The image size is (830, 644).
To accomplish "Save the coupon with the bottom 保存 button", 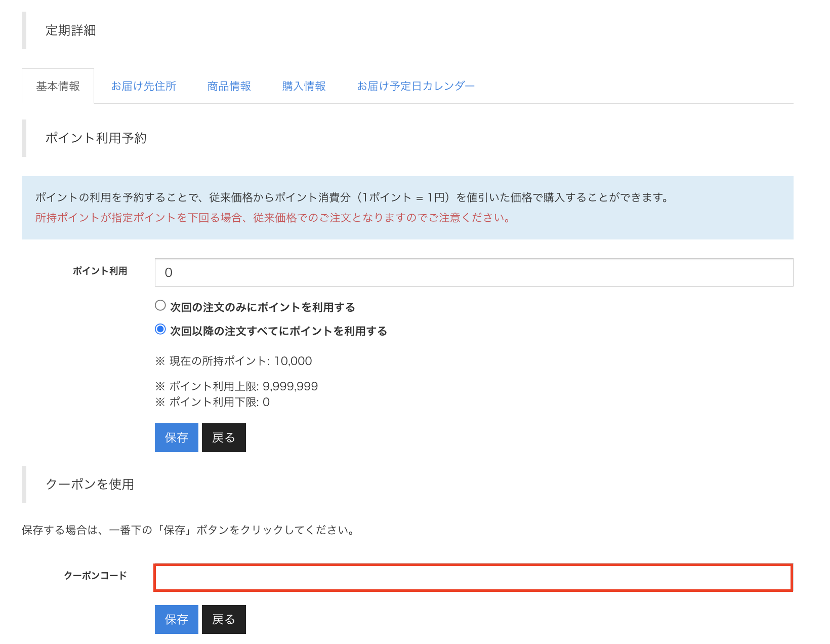I will pyautogui.click(x=176, y=619).
